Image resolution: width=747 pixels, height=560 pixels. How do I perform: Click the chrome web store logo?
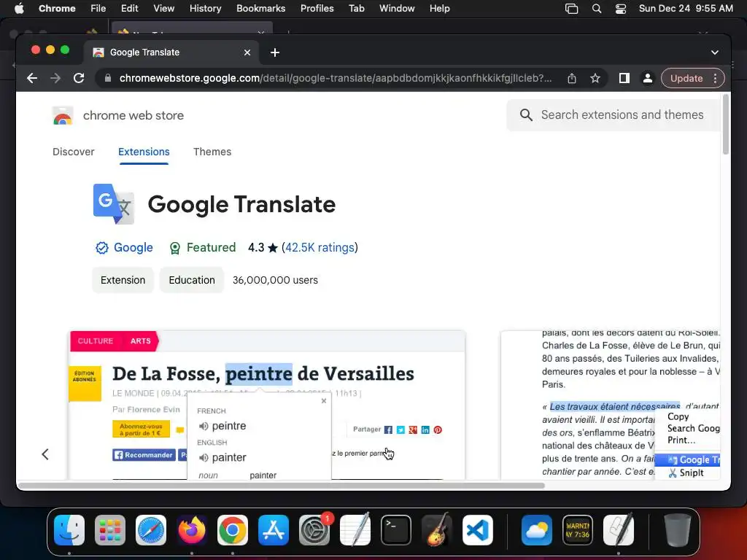63,115
